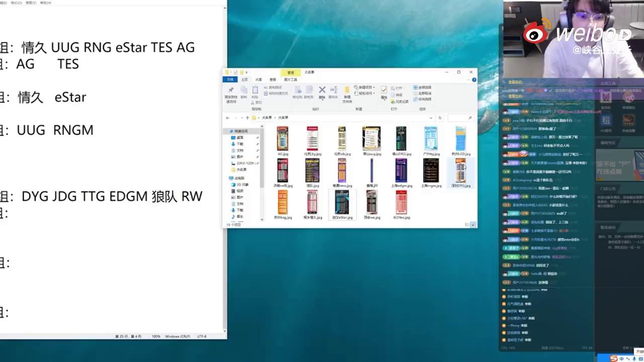Open the View(V) menu in Notepad
This screenshot has height=362, width=644.
(x=31, y=3)
